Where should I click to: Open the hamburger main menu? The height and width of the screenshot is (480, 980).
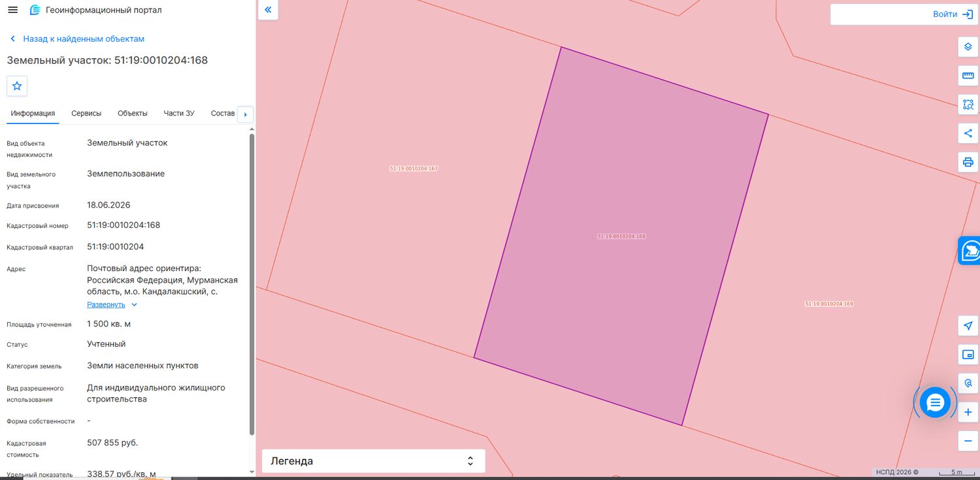coord(12,10)
